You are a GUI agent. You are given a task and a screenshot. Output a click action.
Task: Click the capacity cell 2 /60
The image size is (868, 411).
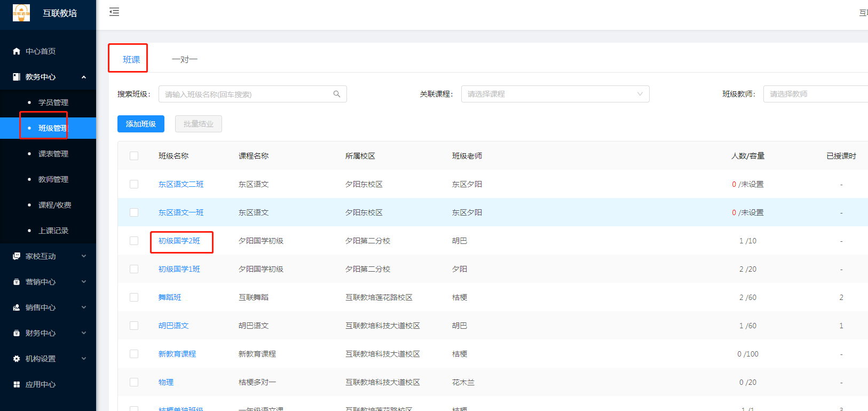748,297
